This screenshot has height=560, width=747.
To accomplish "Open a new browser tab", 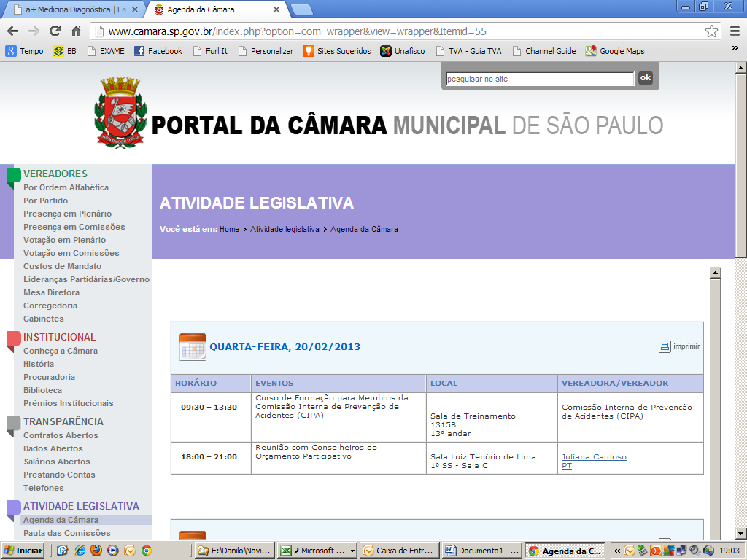I will pos(301,9).
